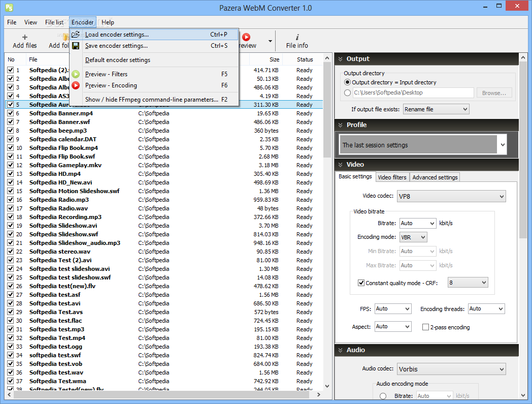Image resolution: width=532 pixels, height=404 pixels.
Task: Sort the list by Status column header
Action: click(x=303, y=59)
